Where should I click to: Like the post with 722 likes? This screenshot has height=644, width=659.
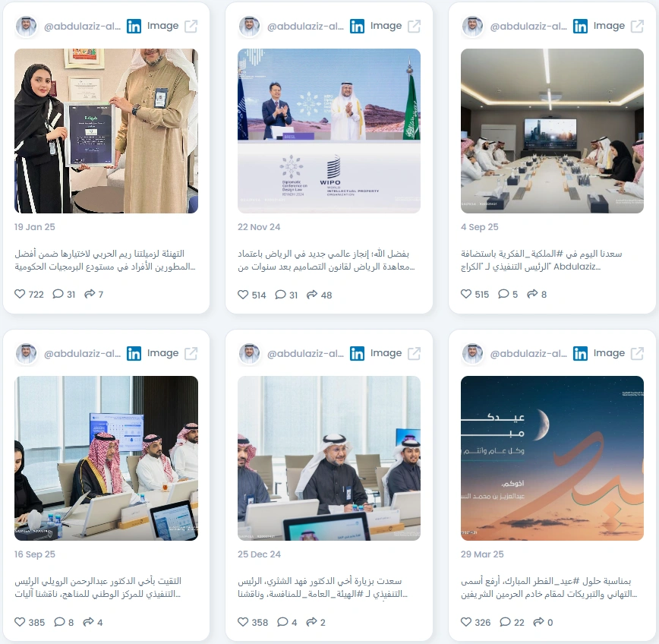[20, 294]
